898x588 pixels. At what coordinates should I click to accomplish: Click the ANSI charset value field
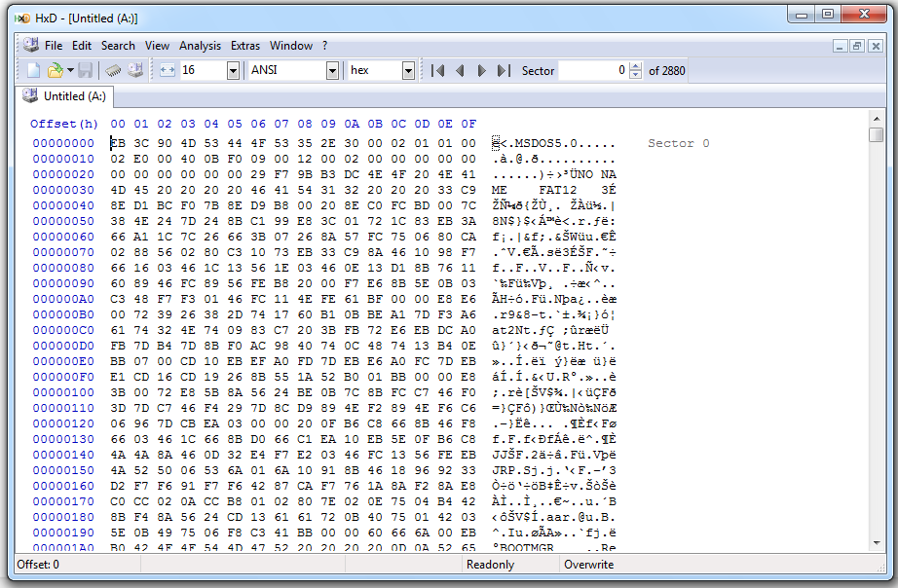point(287,70)
